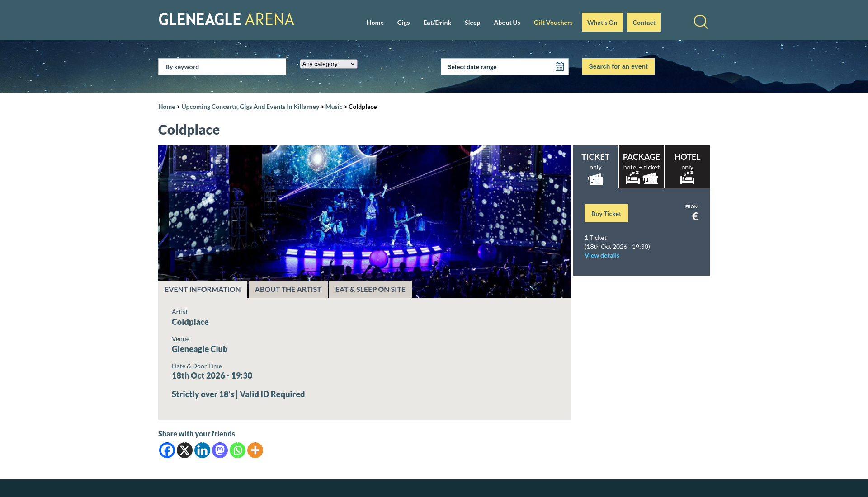The height and width of the screenshot is (497, 868).
Task: Open the View details link
Action: pyautogui.click(x=602, y=255)
